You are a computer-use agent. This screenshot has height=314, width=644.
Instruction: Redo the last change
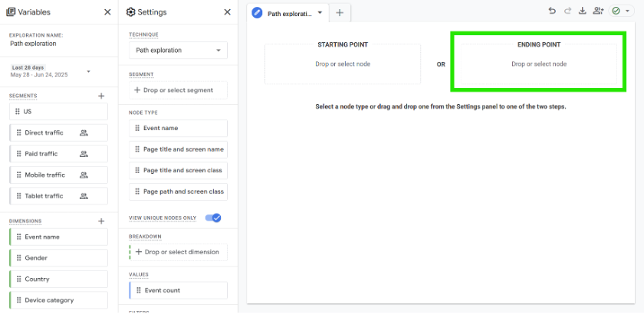coord(567,11)
